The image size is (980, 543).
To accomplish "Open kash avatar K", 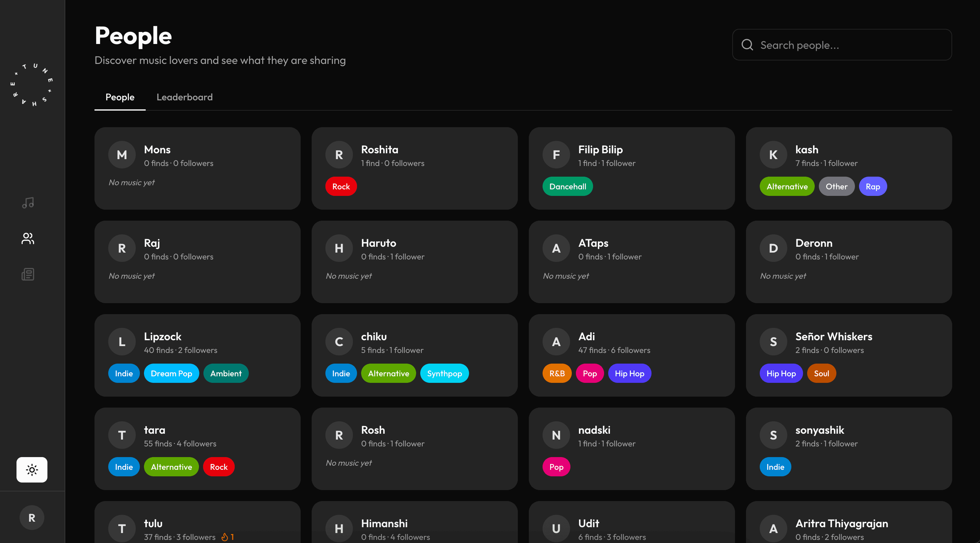I will click(x=773, y=155).
